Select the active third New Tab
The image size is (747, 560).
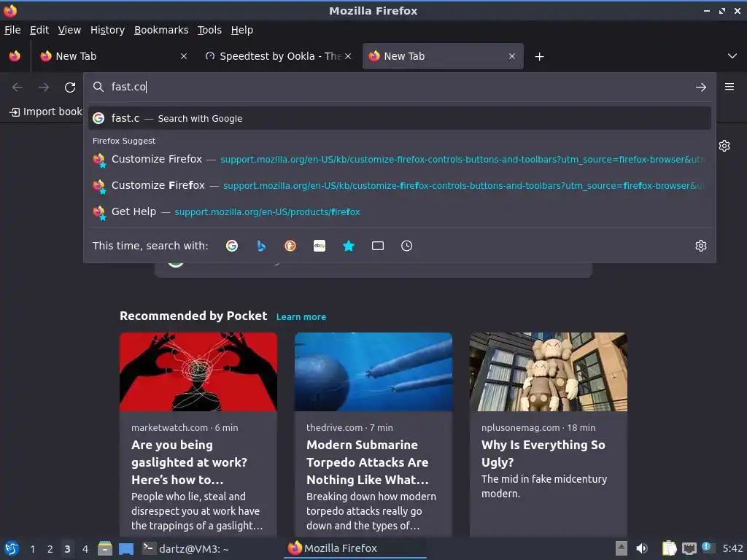coord(443,56)
